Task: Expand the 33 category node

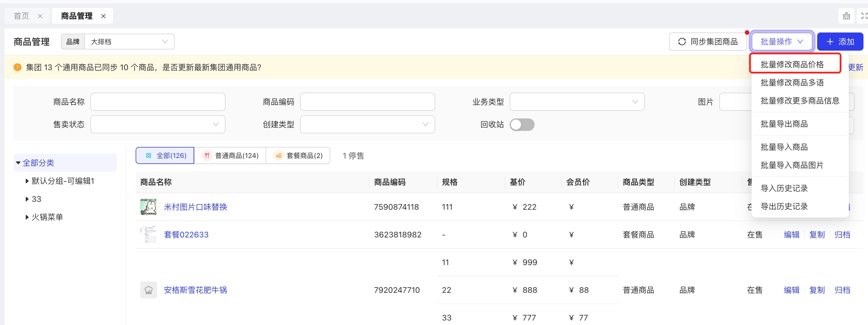Action: tap(27, 199)
